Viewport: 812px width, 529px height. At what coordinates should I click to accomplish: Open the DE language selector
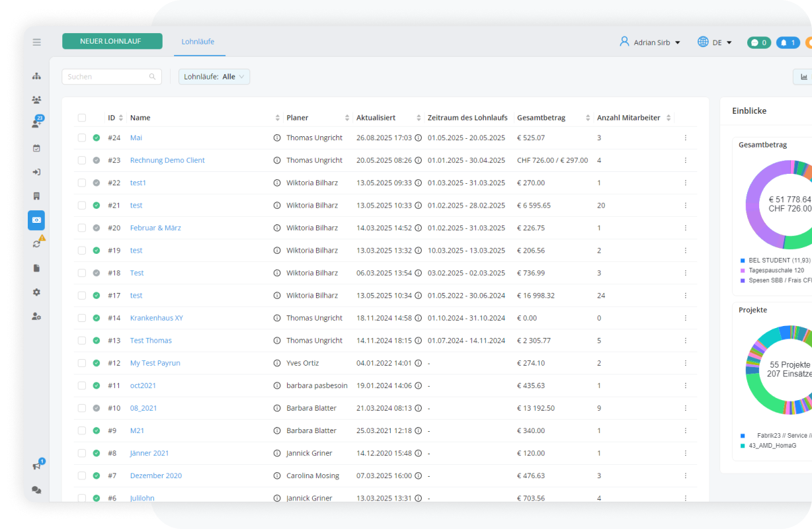pyautogui.click(x=715, y=42)
